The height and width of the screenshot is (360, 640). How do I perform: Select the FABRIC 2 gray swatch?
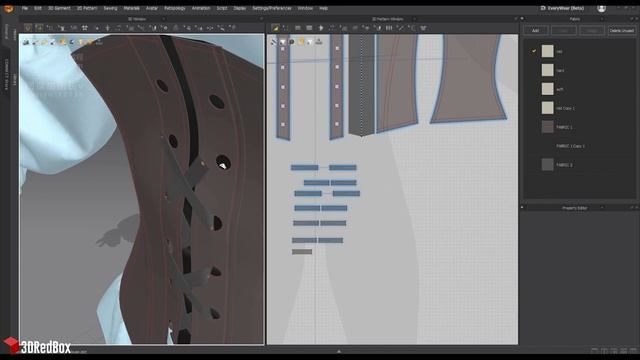(547, 164)
